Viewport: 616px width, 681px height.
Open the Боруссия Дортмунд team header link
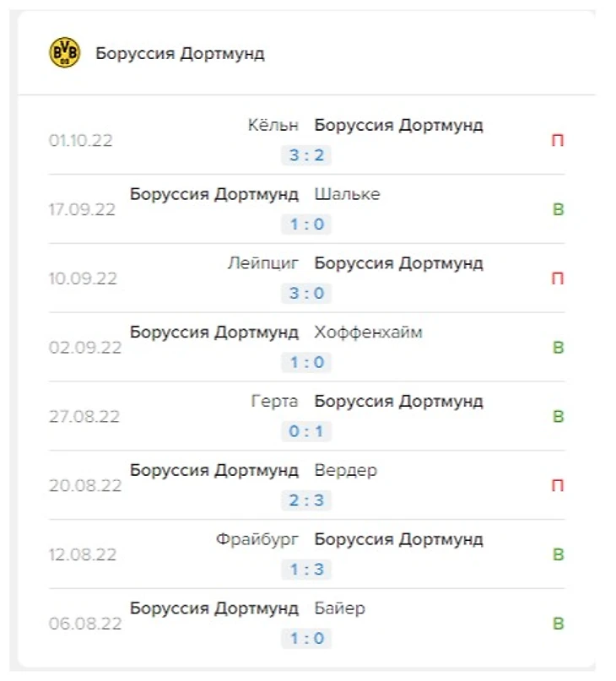click(x=180, y=53)
